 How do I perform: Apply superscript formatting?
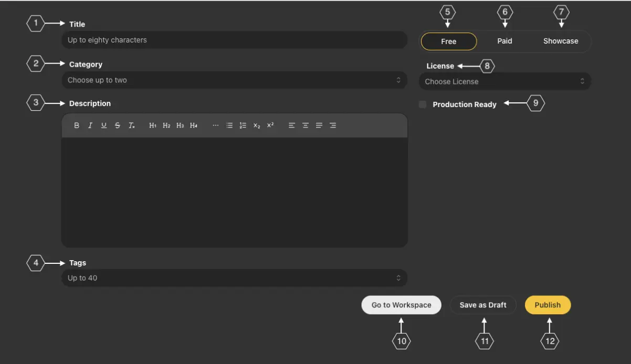click(270, 125)
